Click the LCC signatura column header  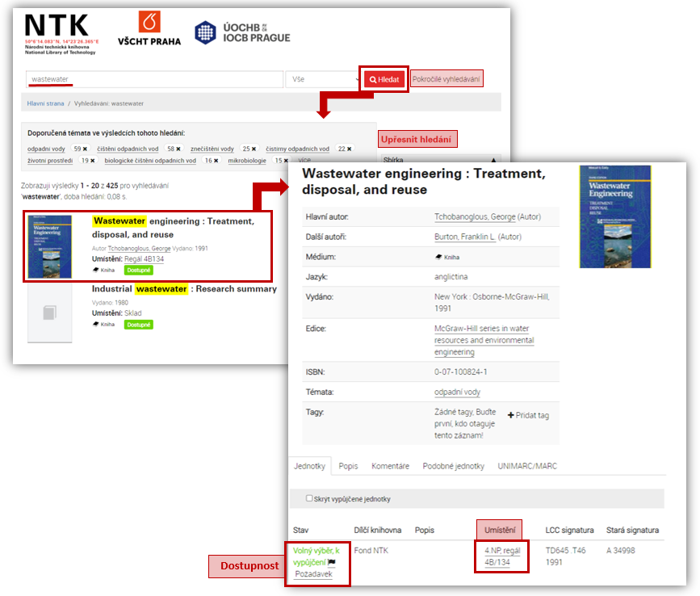570,531
